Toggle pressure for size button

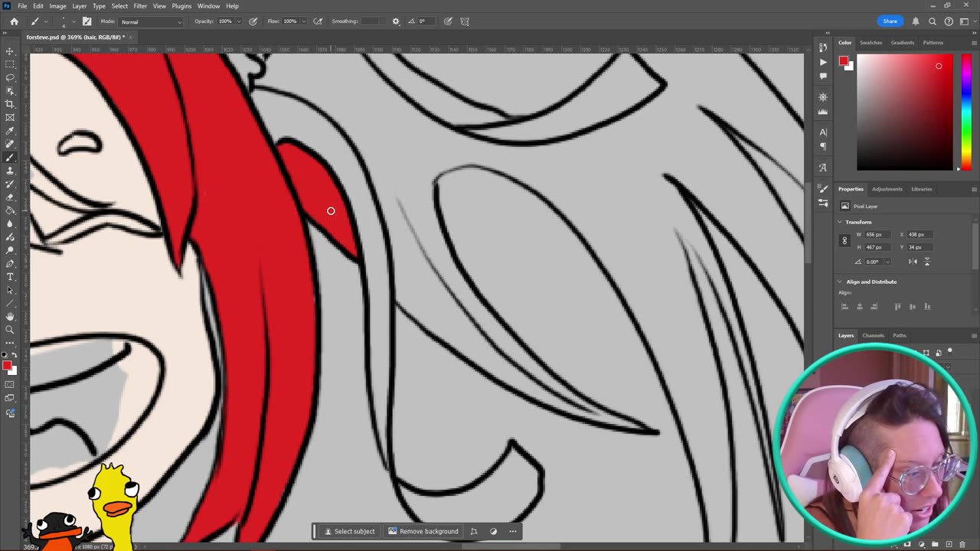pyautogui.click(x=448, y=21)
